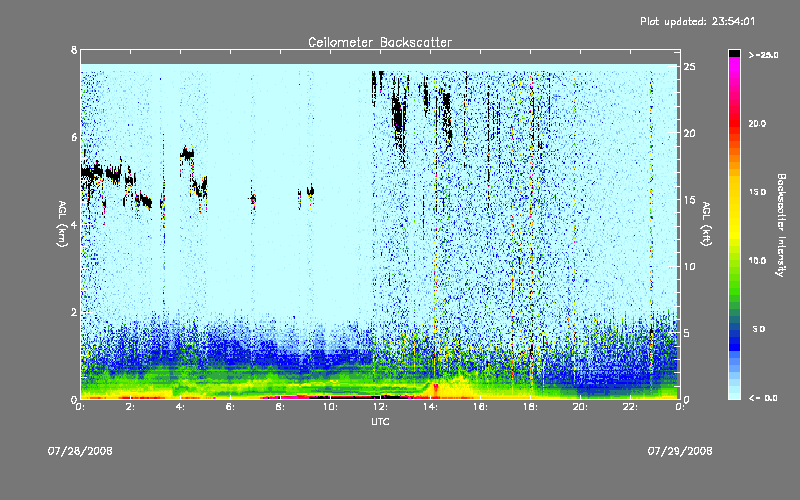The image size is (800, 500).
Task: Click the 20 kft tick on the right axis
Action: pyautogui.click(x=690, y=133)
